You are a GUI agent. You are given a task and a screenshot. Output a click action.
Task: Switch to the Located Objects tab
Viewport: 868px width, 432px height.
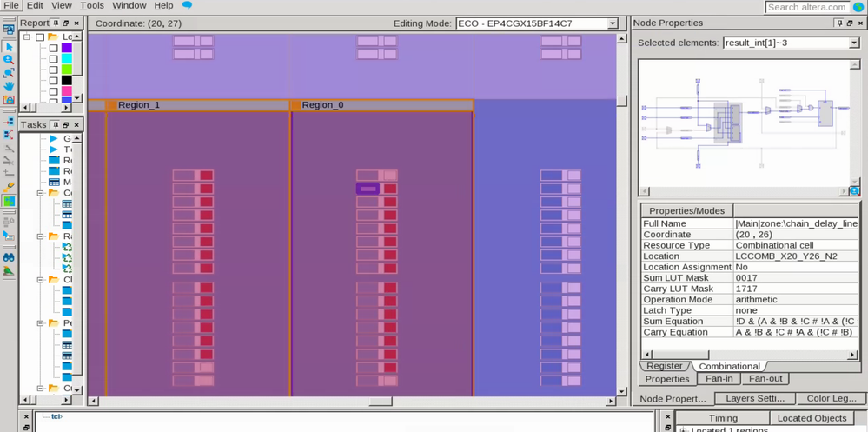[812, 418]
